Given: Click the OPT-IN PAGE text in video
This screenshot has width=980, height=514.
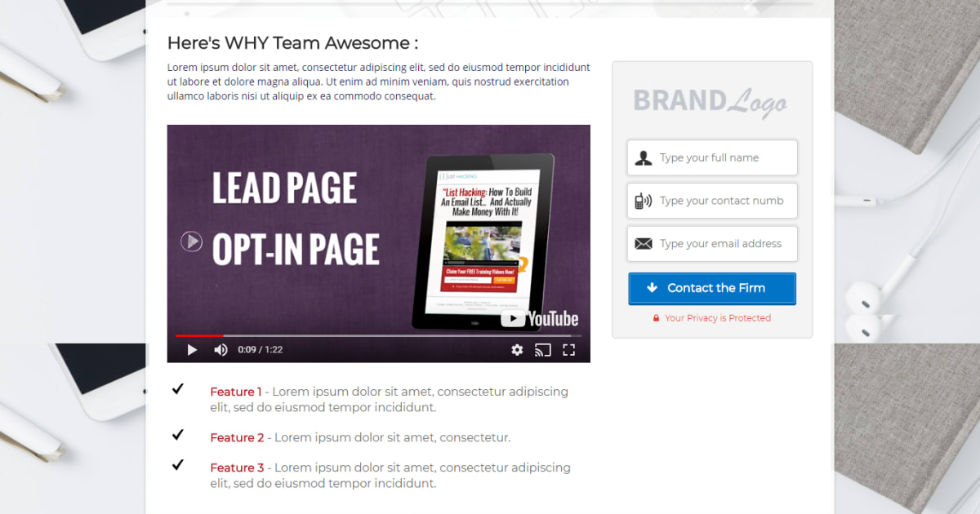Looking at the screenshot, I should pos(296,250).
